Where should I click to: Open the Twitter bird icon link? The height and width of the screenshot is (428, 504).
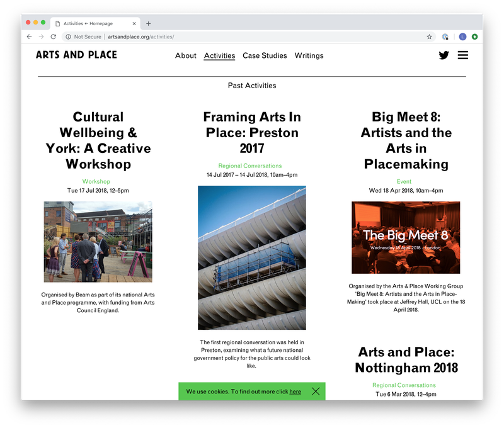pos(444,55)
